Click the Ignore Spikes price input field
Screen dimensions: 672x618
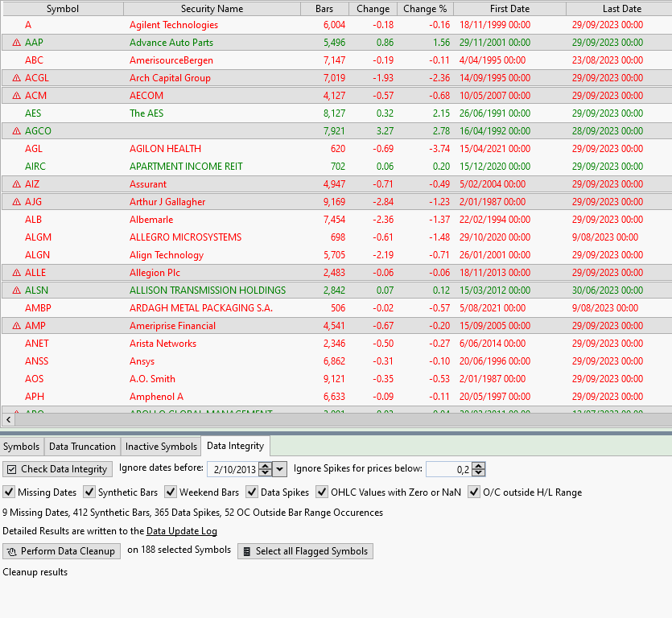(x=447, y=469)
